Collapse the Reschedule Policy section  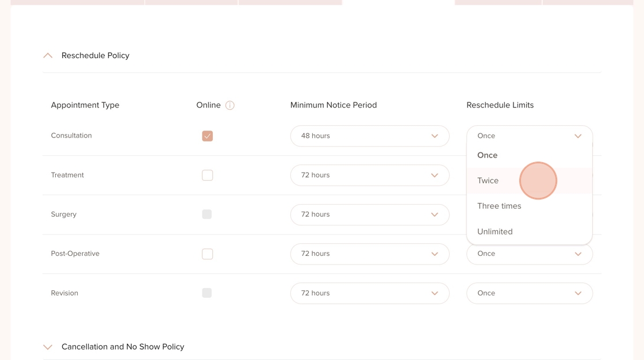48,56
